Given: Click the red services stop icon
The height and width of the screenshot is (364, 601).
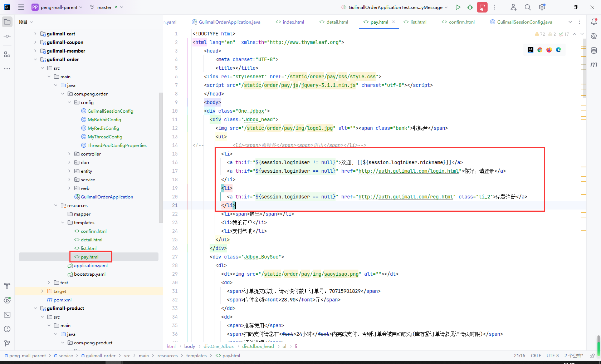Looking at the screenshot, I should tap(482, 7).
